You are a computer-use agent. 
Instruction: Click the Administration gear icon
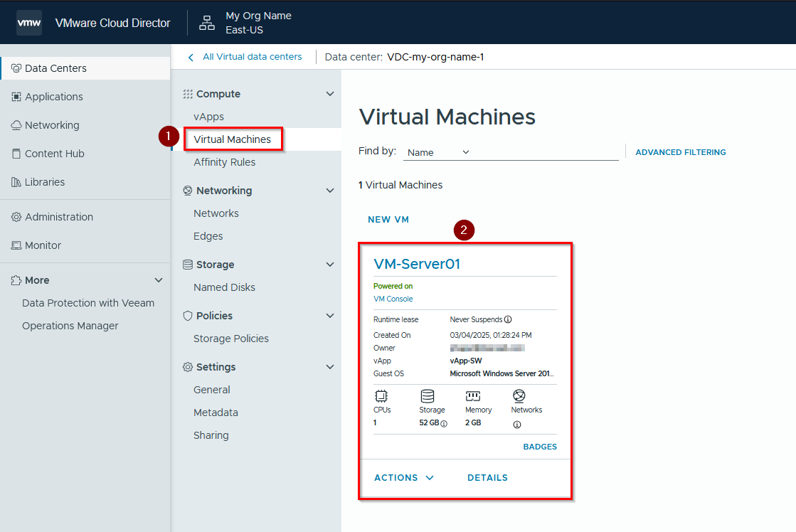(x=16, y=217)
